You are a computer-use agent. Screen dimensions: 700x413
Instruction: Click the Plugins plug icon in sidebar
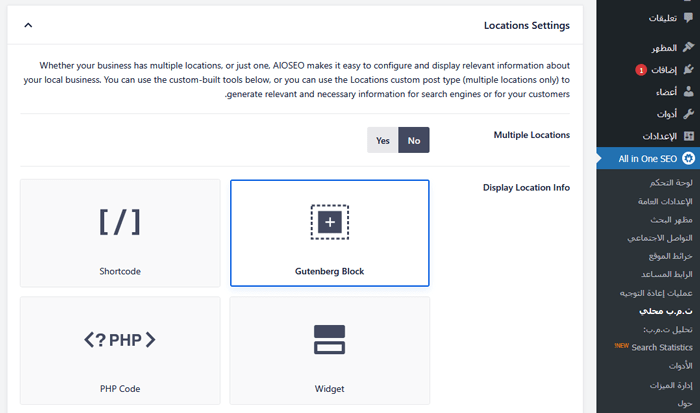click(689, 70)
